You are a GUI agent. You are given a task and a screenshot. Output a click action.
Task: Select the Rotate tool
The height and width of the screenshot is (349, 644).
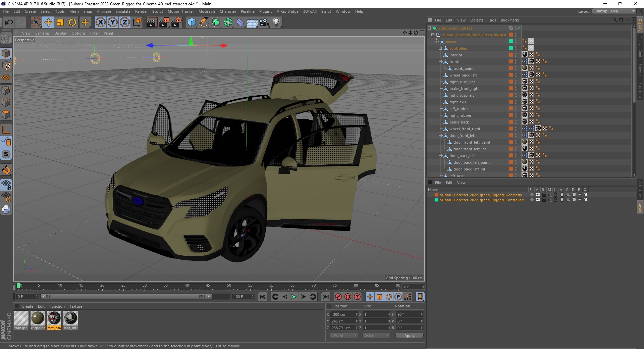click(x=72, y=22)
